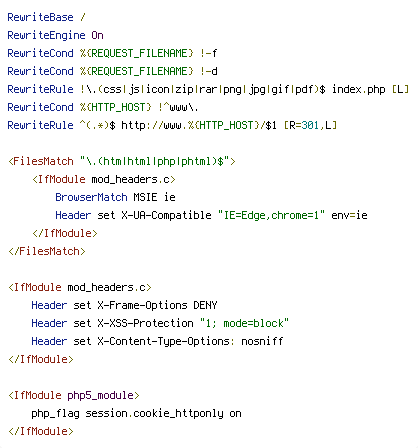Click the opening FilesMatch tag
The image size is (418, 448).
click(122, 161)
